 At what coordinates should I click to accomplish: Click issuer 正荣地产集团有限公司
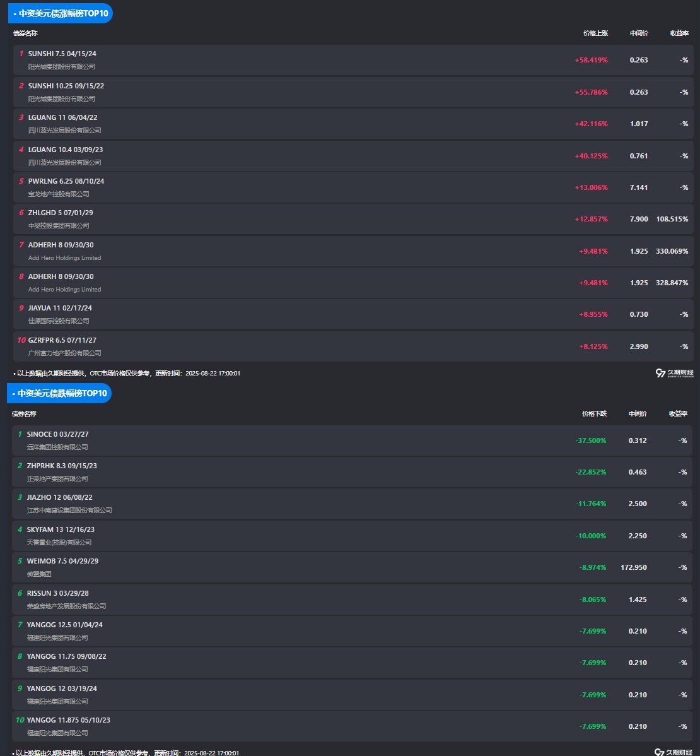tap(57, 479)
